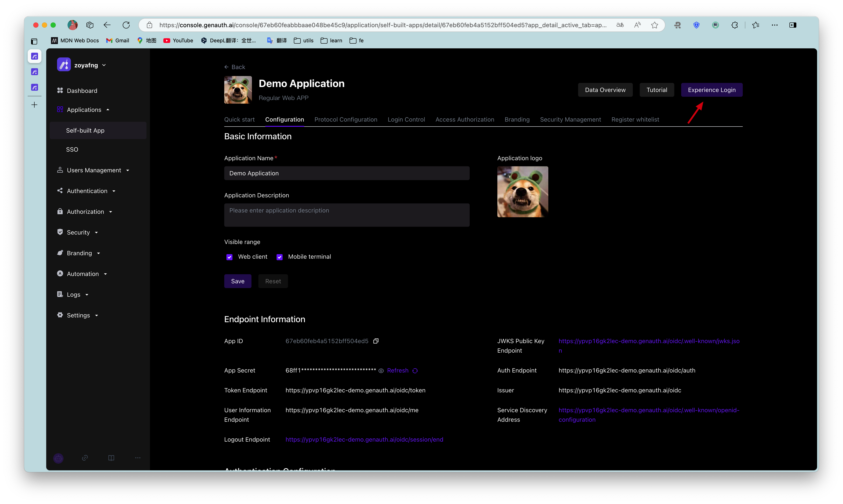
Task: Click the Application logo thumbnail
Action: click(x=523, y=192)
